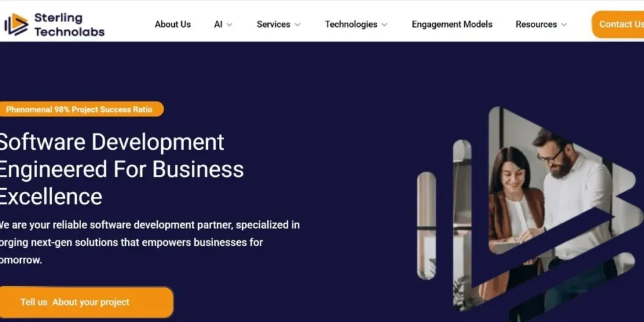The height and width of the screenshot is (322, 644).
Task: Select the Technologies menu label
Action: [351, 25]
